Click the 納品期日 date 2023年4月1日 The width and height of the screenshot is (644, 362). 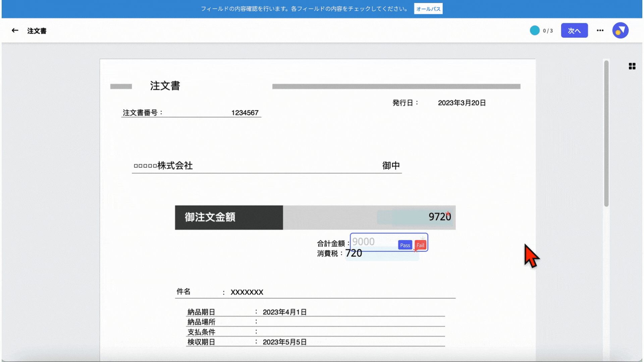(x=285, y=312)
